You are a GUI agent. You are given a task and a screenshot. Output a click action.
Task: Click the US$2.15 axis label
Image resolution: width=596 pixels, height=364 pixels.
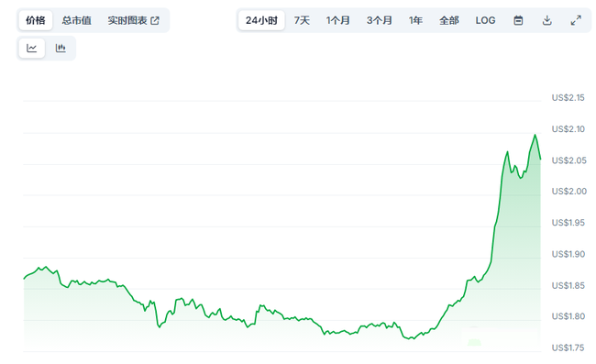[568, 98]
